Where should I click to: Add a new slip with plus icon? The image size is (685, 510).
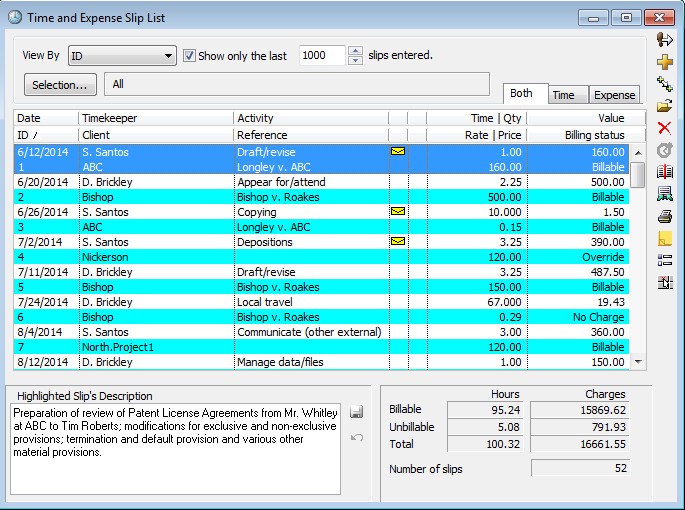[664, 62]
